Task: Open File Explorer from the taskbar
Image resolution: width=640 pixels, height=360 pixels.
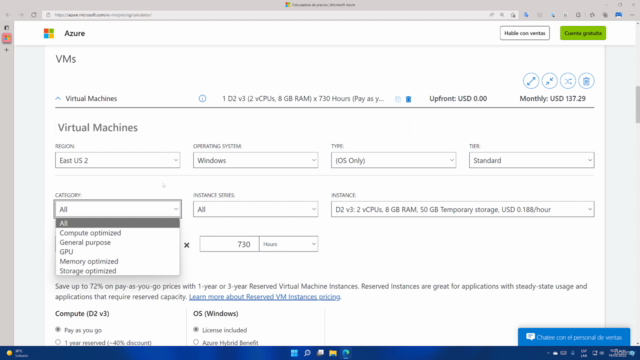Action: click(x=333, y=353)
